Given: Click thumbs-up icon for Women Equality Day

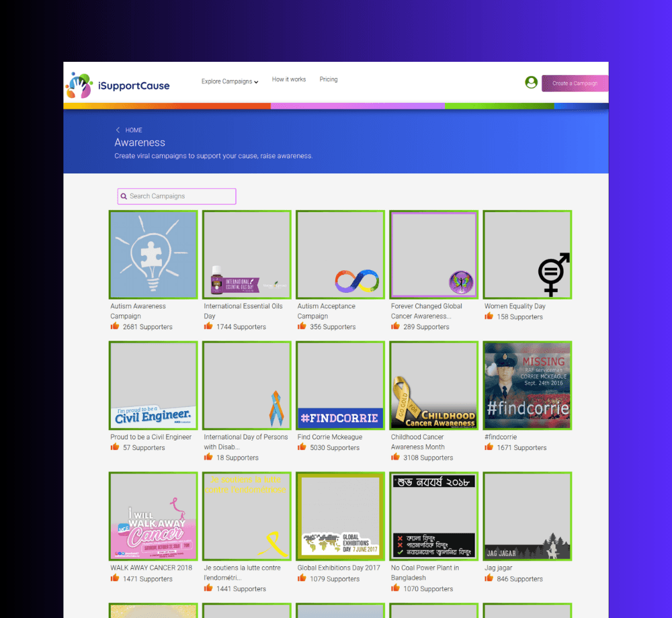Looking at the screenshot, I should [x=489, y=316].
